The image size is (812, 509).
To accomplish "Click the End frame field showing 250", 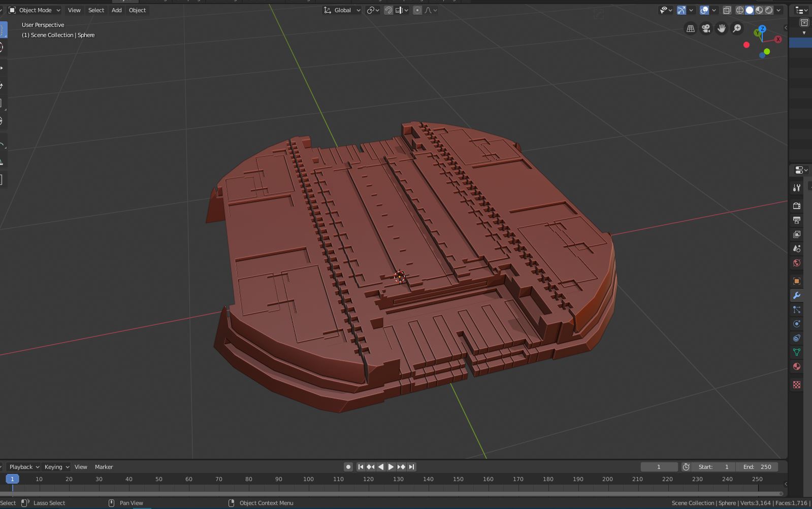I will point(758,467).
